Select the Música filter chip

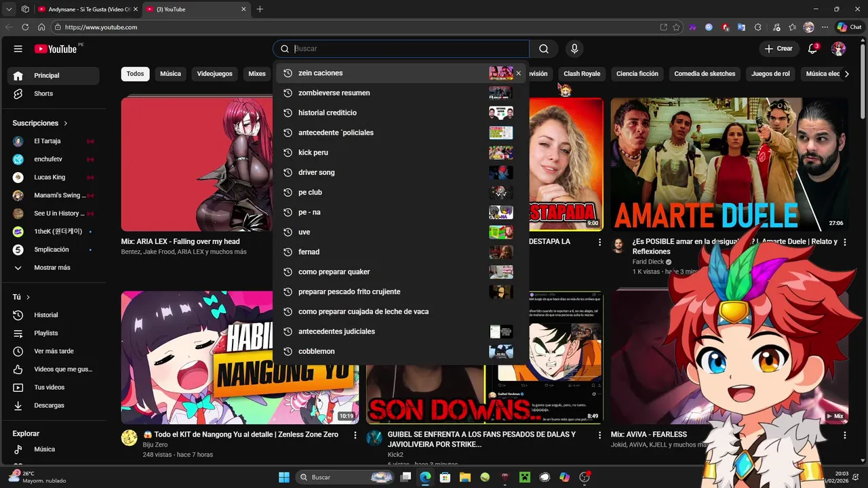(x=170, y=74)
